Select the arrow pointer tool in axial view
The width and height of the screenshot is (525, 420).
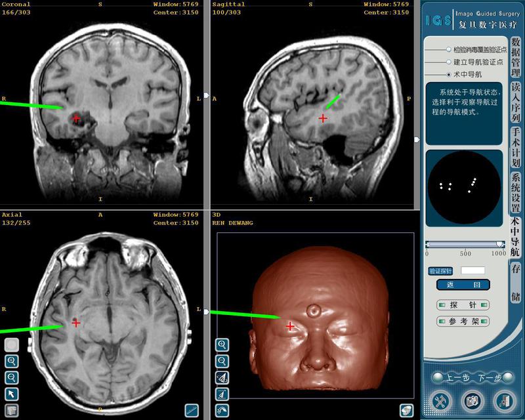point(11,394)
